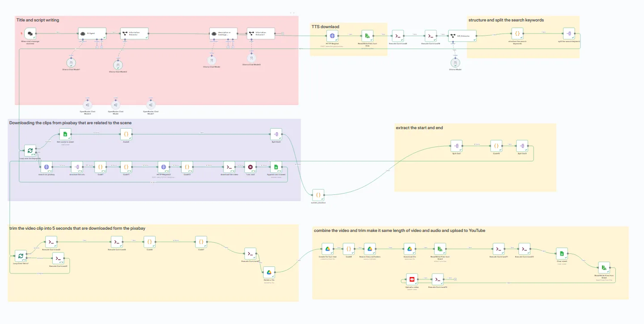Open the Code7 node
The height and width of the screenshot is (324, 644).
click(x=201, y=242)
